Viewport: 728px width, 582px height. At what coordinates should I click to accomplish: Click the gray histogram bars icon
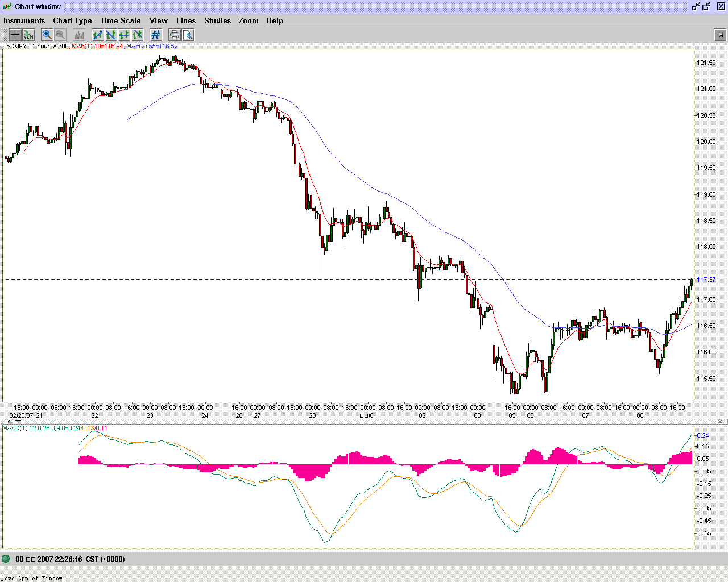[79, 35]
